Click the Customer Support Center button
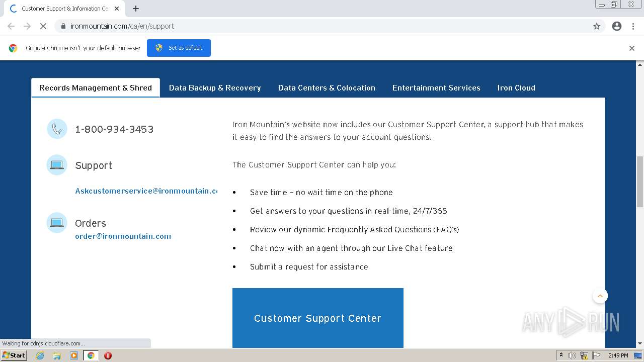Viewport: 644px width, 362px height. click(318, 318)
